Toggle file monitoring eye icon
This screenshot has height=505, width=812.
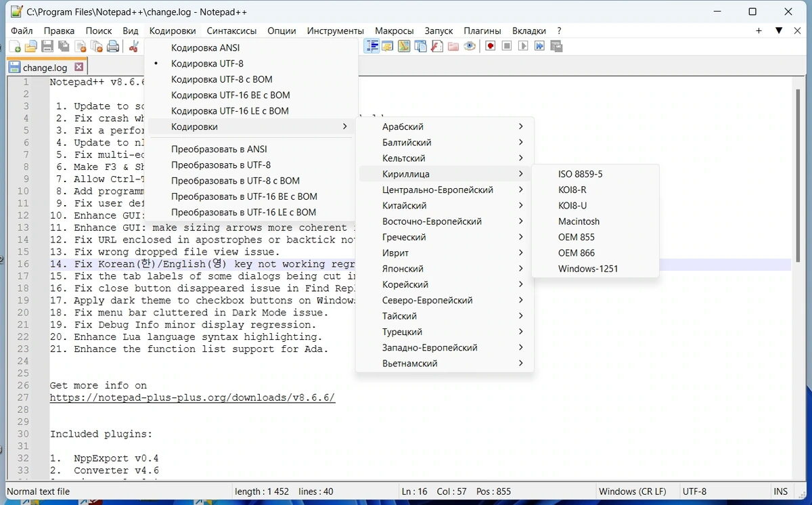pyautogui.click(x=470, y=47)
